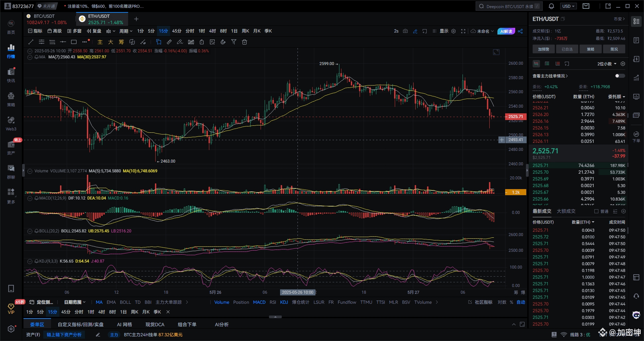Select the ruler measure tool

point(169,42)
